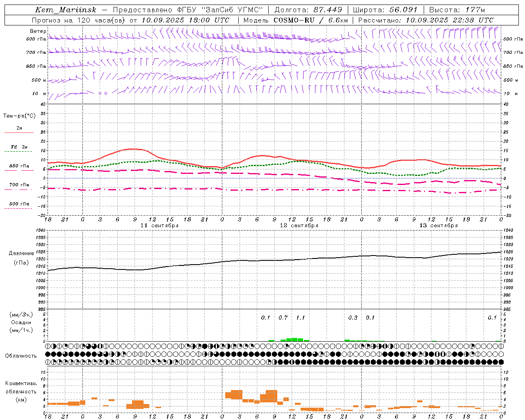Click the 'Ветер' wind panel label

(x=38, y=31)
